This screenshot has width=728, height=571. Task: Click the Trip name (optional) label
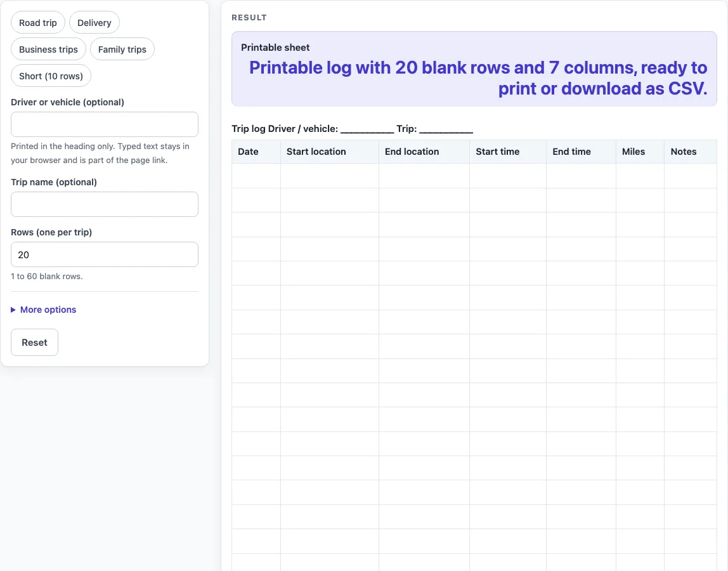coord(54,182)
